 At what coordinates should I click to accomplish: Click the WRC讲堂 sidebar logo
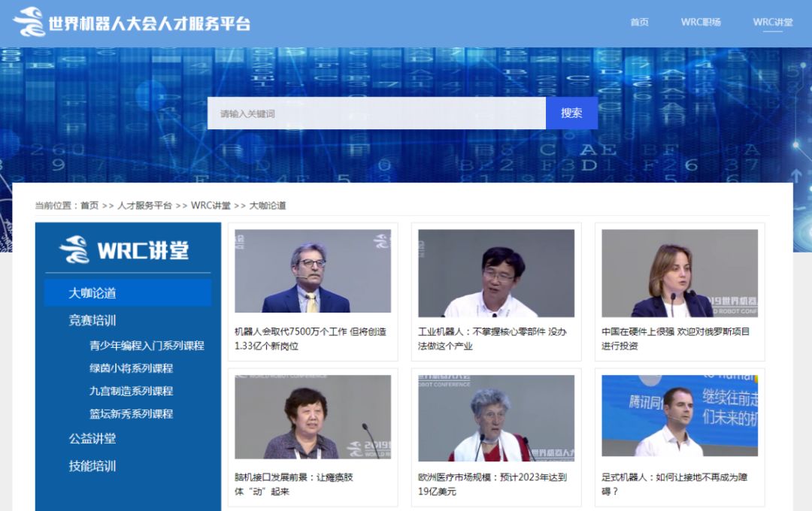click(125, 249)
